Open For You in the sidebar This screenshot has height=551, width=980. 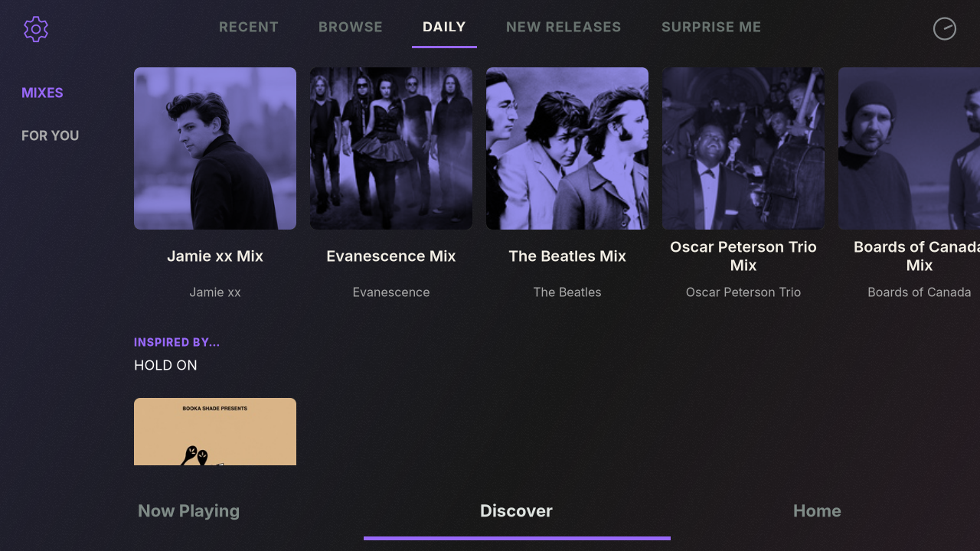point(50,135)
